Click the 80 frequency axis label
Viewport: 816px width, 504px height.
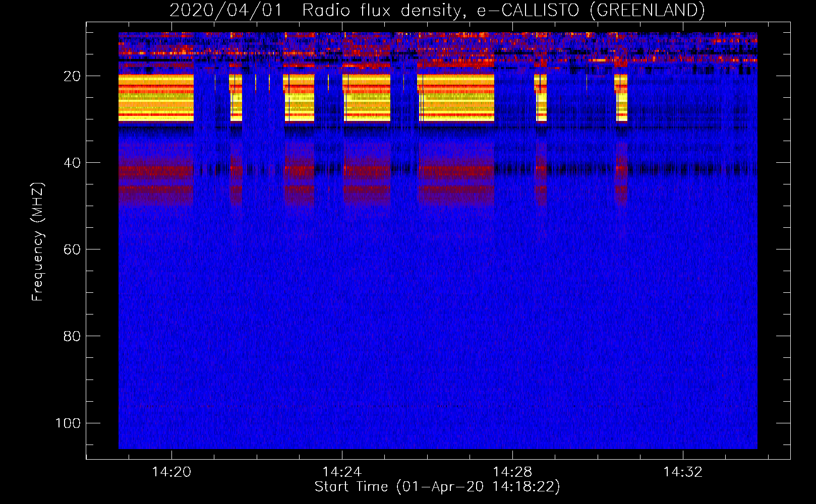[x=72, y=336]
